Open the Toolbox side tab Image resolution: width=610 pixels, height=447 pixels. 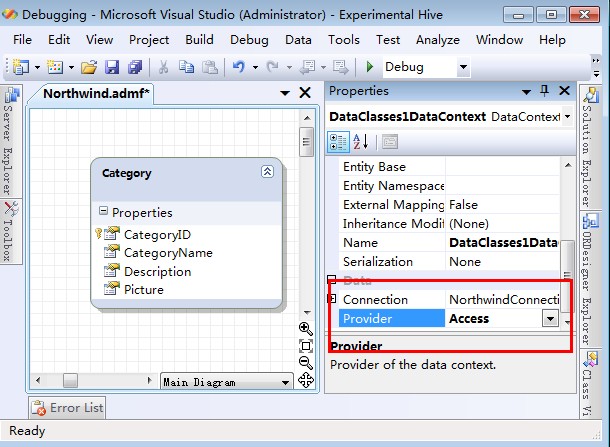(11, 231)
